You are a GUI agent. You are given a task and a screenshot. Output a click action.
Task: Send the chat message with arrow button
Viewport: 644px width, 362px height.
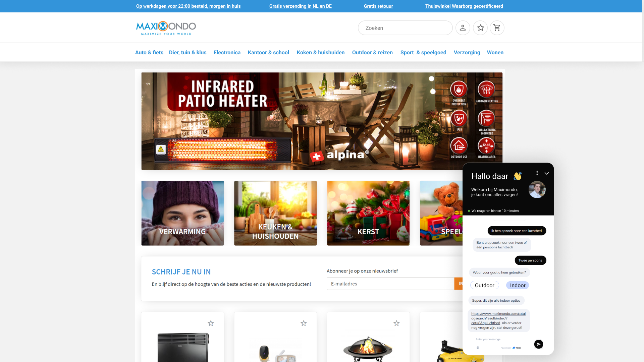coord(538,344)
